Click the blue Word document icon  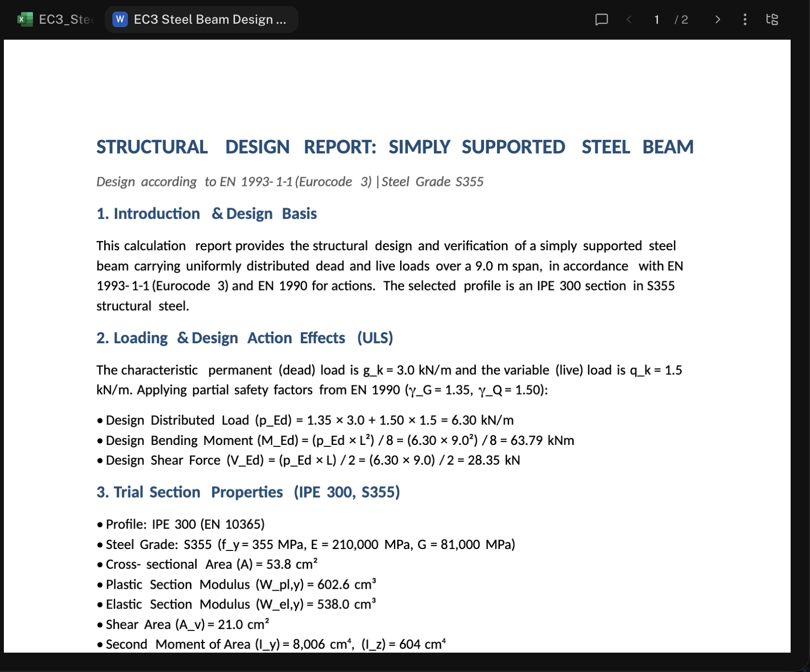120,19
